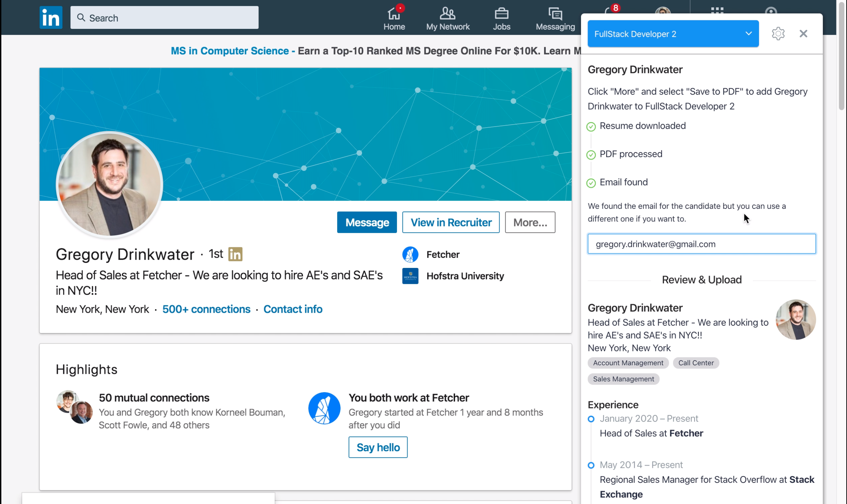
Task: Click the Say hello button
Action: tap(378, 447)
